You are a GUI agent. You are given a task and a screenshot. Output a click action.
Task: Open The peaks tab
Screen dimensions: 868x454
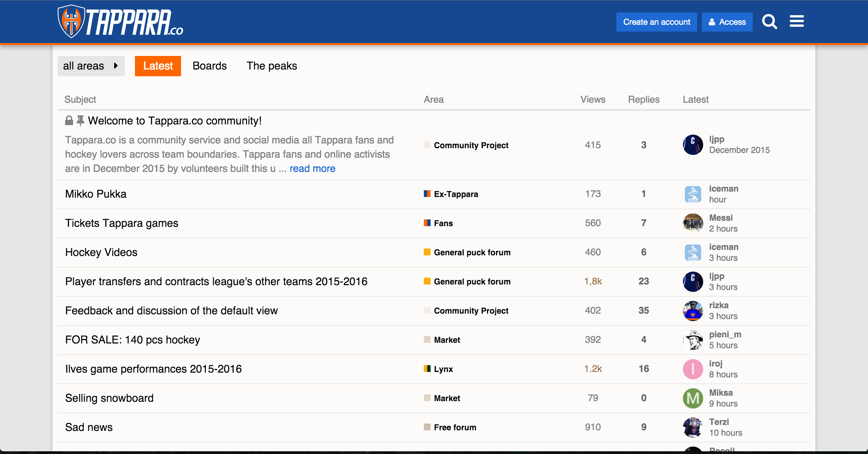point(272,66)
